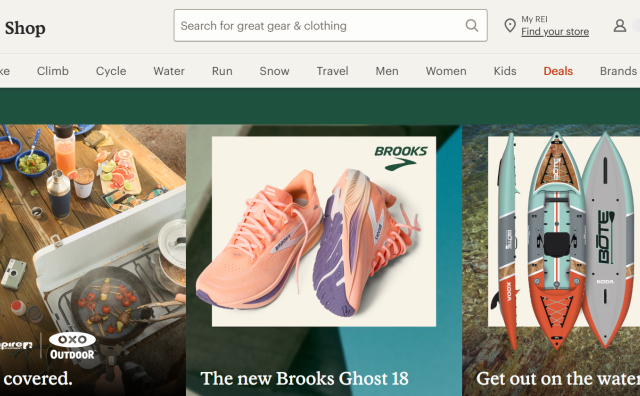Open the Kids category menu
This screenshot has height=396, width=640.
coord(505,71)
